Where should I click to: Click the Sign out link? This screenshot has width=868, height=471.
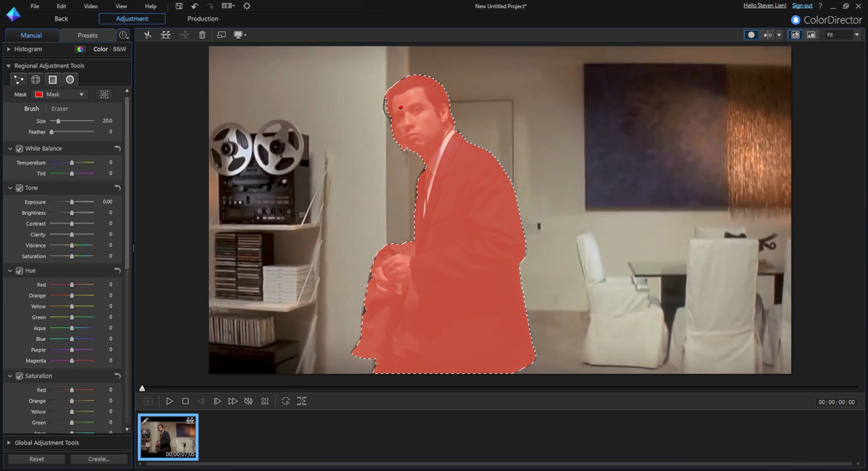(x=802, y=5)
